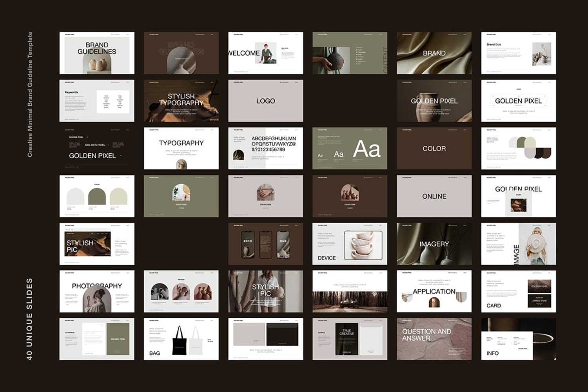Screen dimensions: 588x392
Task: Select the CARD business card slide
Action: pos(519,291)
